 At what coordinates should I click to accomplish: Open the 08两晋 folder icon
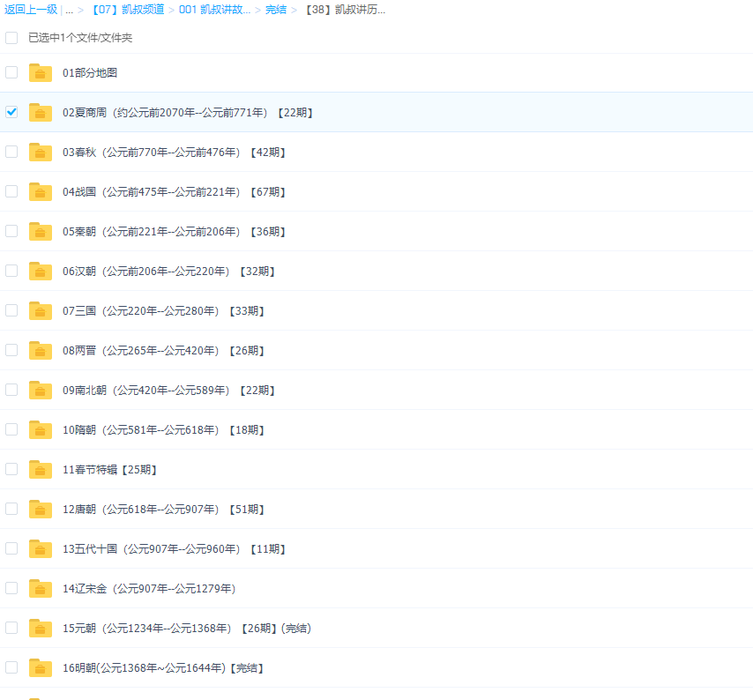point(41,351)
